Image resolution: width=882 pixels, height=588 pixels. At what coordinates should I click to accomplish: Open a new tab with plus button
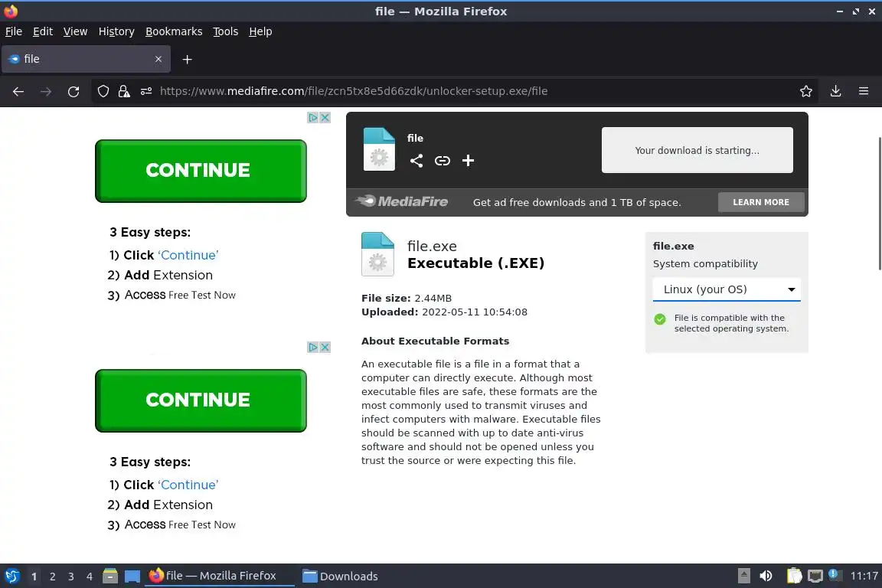pyautogui.click(x=188, y=59)
